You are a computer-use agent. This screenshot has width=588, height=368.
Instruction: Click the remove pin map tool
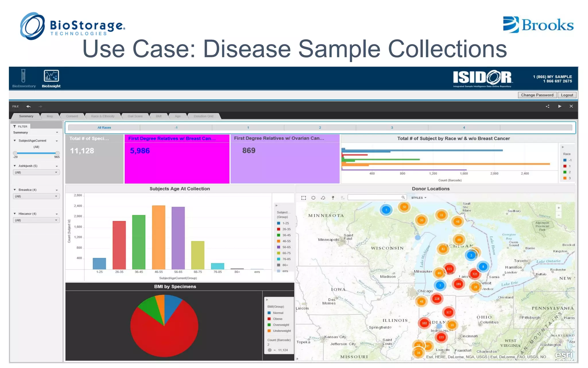(x=342, y=198)
